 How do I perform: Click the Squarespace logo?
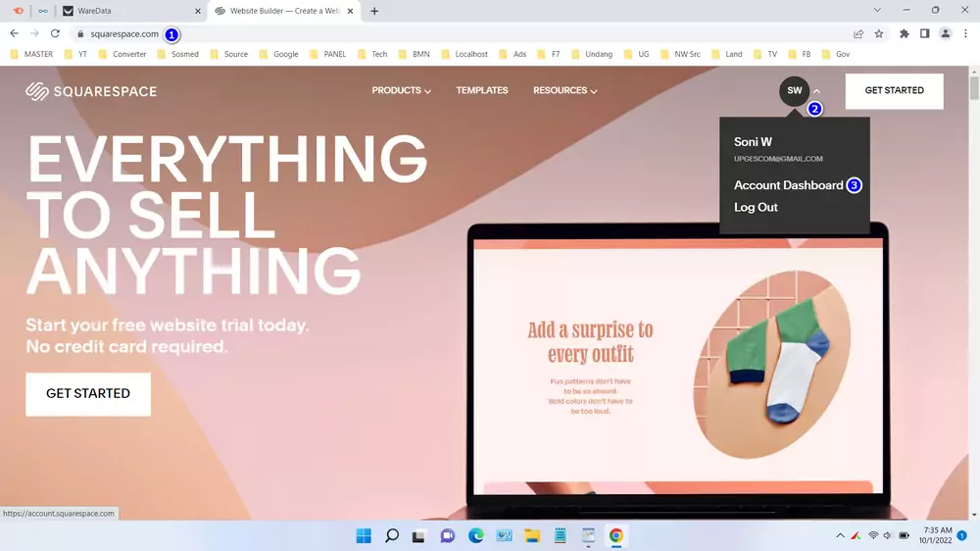click(x=91, y=91)
